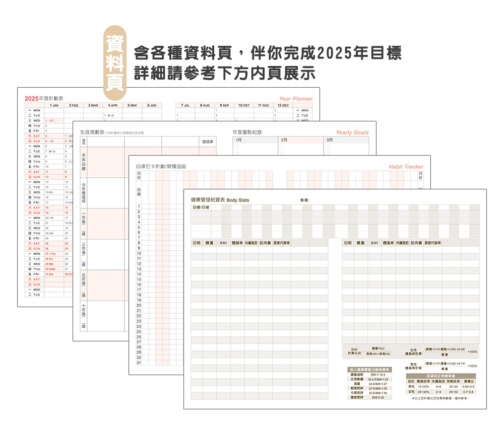Image resolution: width=504 pixels, height=428 pixels.
Task: Select the 5 MAY column header
Action: click(x=133, y=105)
